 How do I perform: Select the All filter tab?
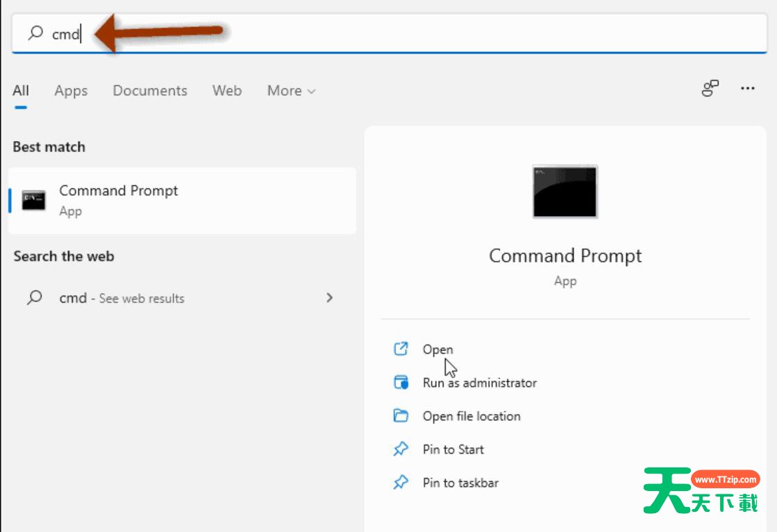coord(21,91)
